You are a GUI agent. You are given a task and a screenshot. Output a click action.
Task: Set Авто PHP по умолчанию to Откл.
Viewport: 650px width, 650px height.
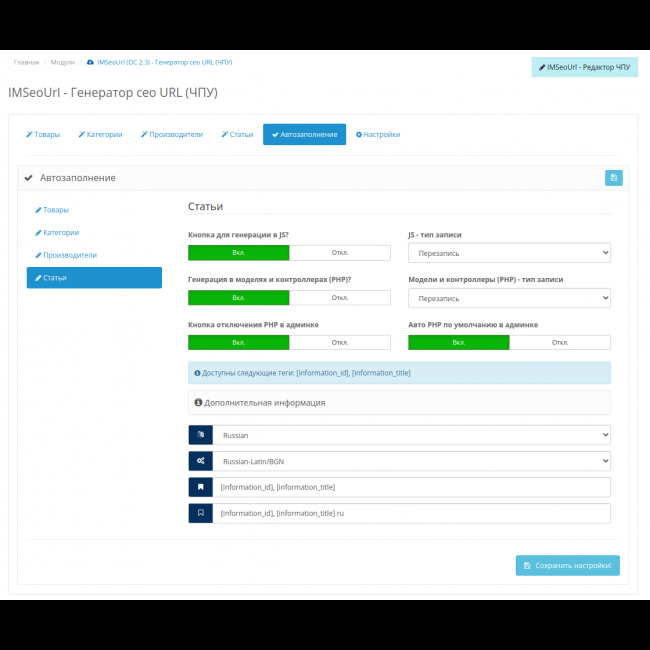(x=559, y=342)
